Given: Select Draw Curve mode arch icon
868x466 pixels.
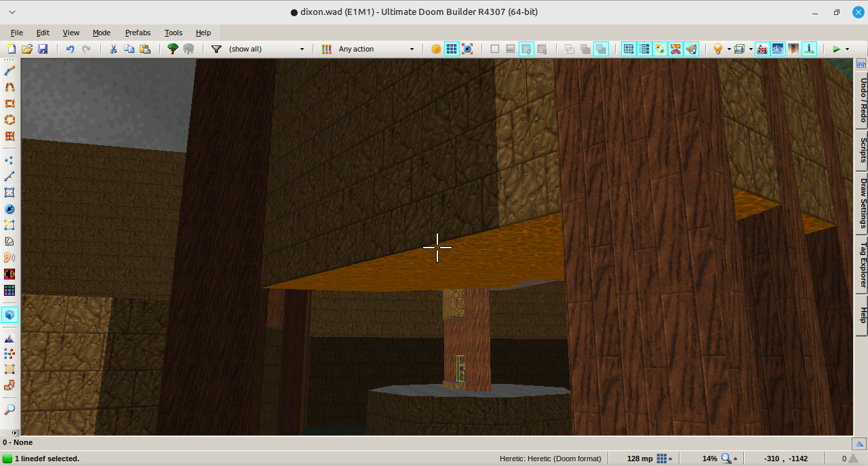Looking at the screenshot, I should (x=9, y=87).
